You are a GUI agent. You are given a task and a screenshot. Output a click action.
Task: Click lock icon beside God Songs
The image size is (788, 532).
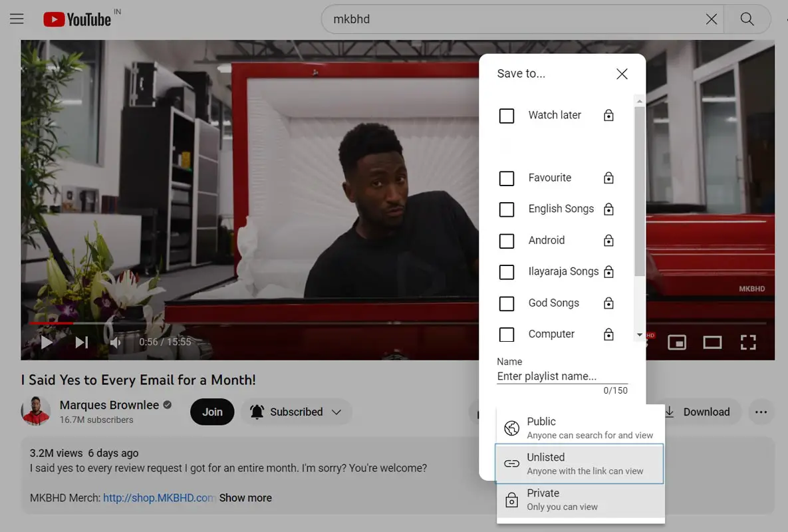point(608,303)
